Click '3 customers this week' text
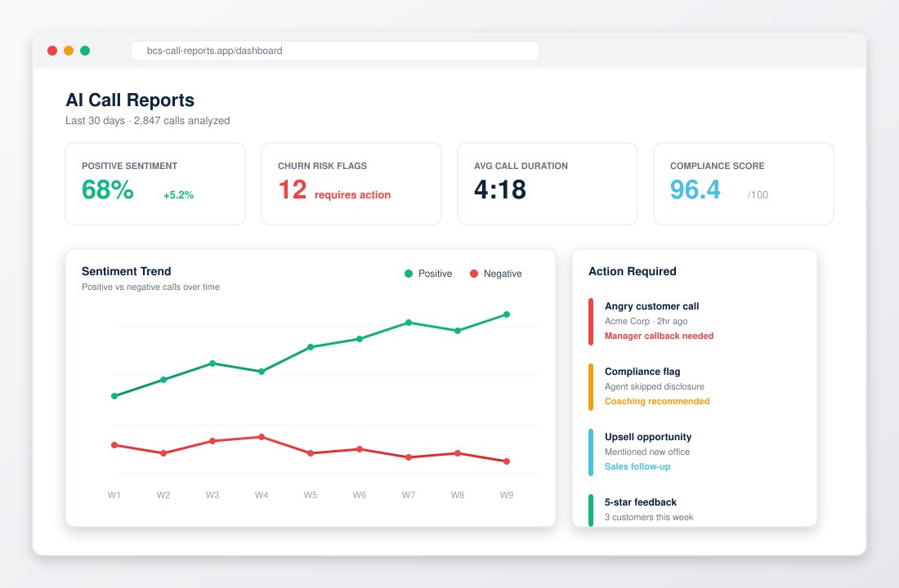The width and height of the screenshot is (899, 588). pyautogui.click(x=649, y=517)
